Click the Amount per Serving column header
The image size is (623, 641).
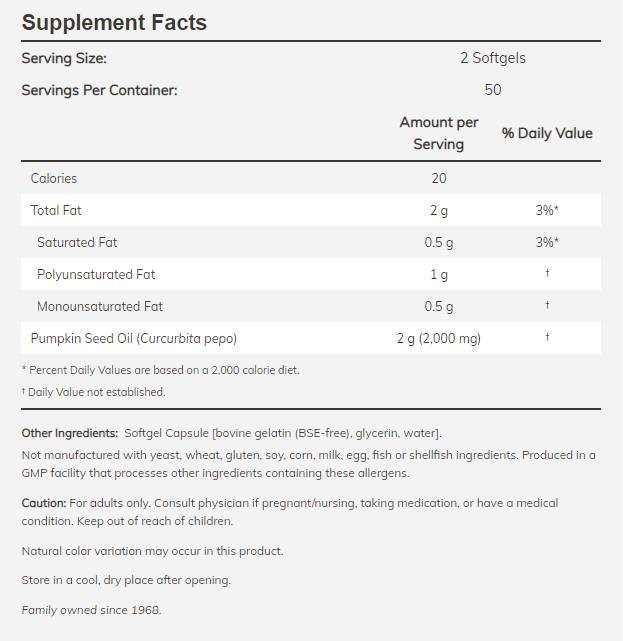439,133
